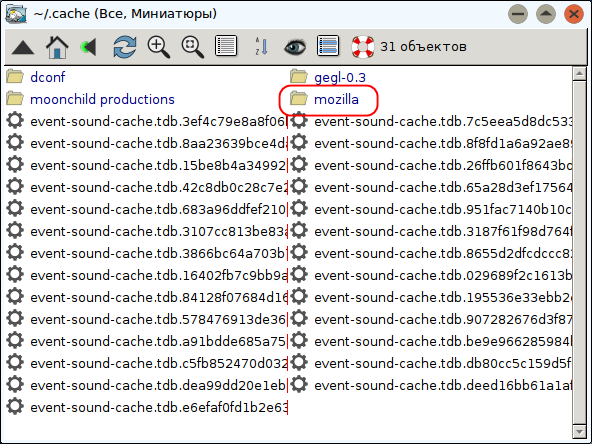Toggle hidden files with the eye icon

pos(295,47)
